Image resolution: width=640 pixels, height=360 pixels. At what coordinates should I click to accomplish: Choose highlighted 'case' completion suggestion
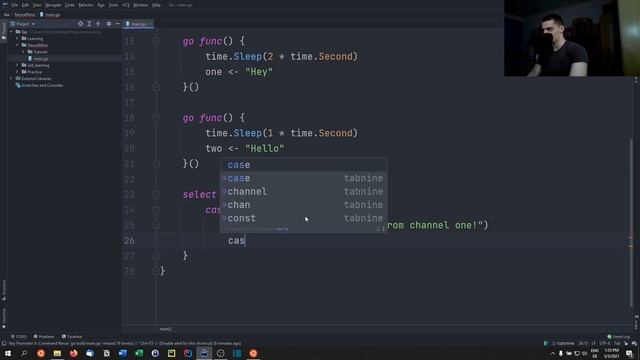[x=304, y=165]
